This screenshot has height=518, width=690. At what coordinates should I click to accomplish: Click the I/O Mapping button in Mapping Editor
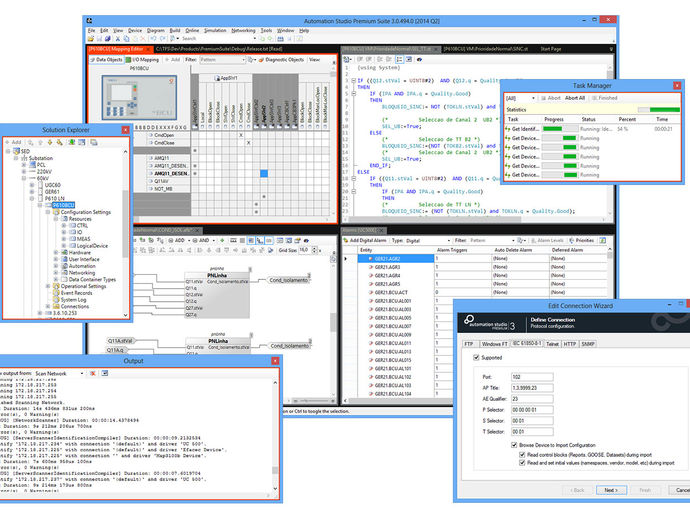coord(142,59)
